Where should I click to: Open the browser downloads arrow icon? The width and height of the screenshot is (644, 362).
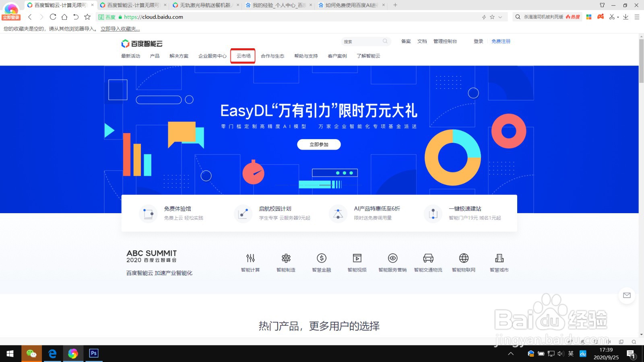point(625,17)
